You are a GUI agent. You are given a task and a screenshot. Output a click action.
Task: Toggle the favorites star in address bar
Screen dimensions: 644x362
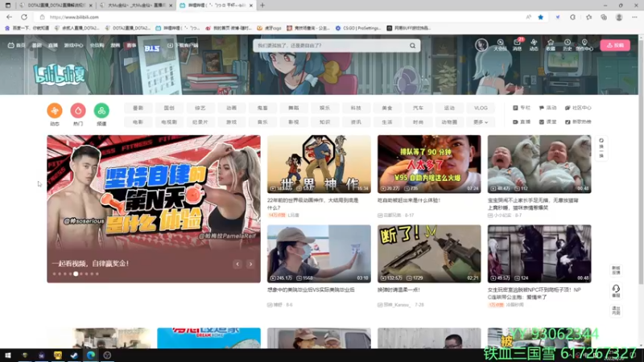pos(540,17)
